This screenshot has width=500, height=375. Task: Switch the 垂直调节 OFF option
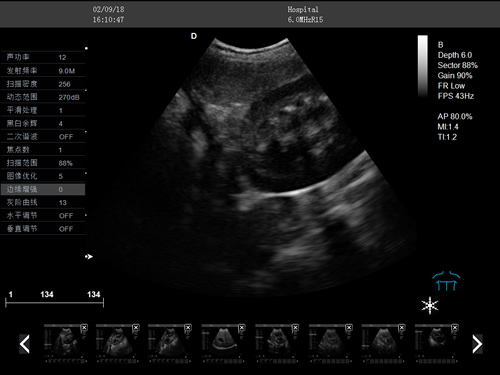point(43,229)
